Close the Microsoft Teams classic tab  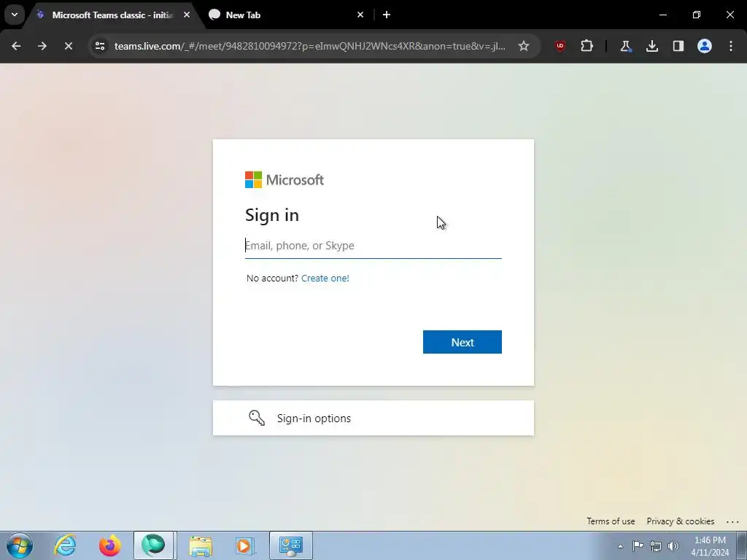coord(187,15)
